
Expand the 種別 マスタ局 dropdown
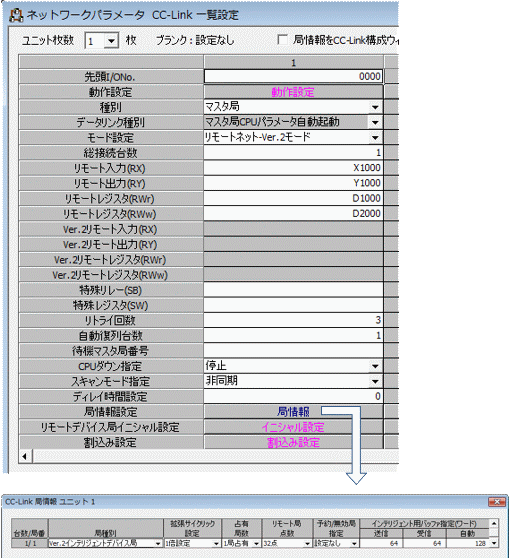pyautogui.click(x=375, y=107)
